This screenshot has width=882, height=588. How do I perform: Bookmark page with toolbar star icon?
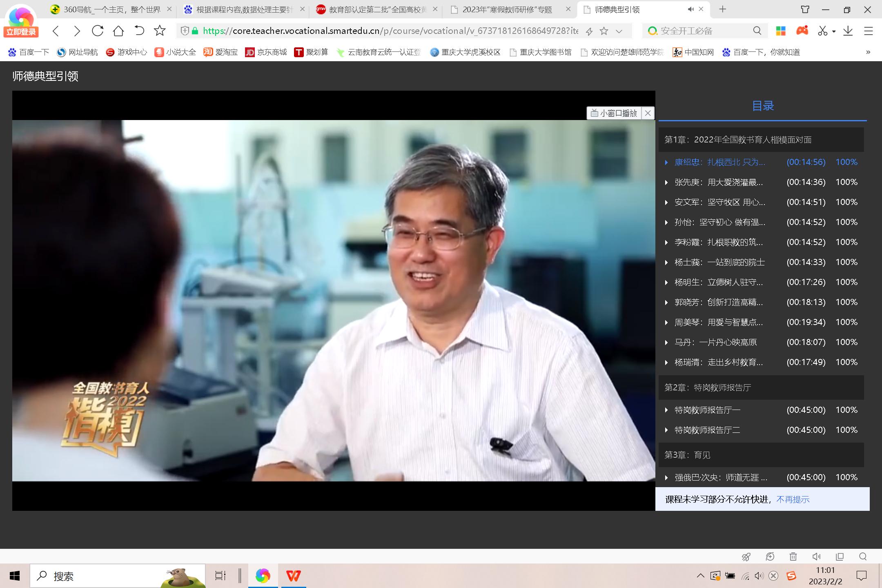click(x=160, y=31)
